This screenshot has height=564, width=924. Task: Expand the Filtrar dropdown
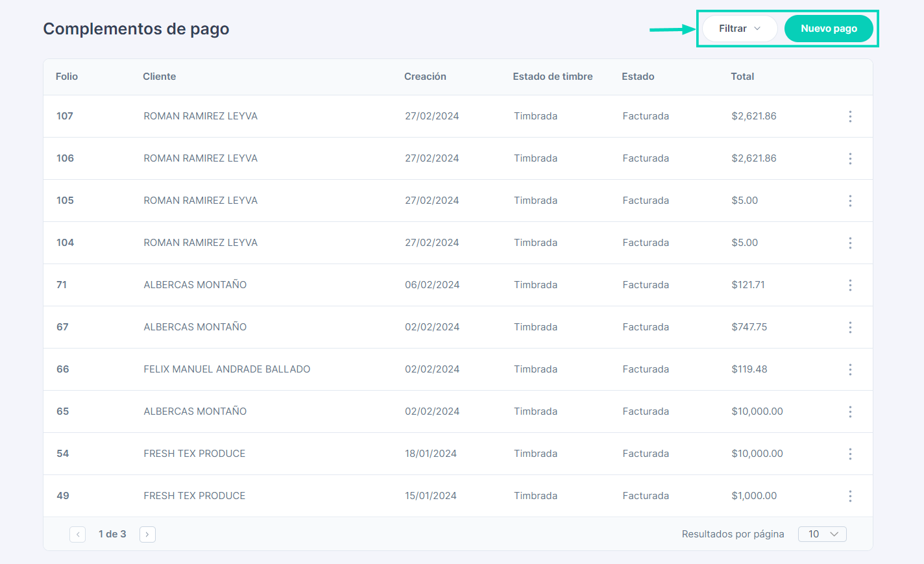pos(739,29)
